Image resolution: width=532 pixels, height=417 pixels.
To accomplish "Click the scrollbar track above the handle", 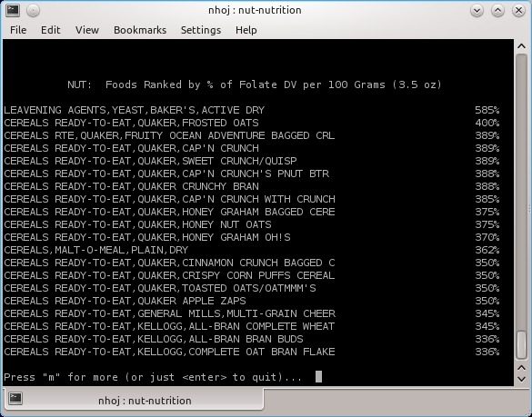I will [521, 192].
